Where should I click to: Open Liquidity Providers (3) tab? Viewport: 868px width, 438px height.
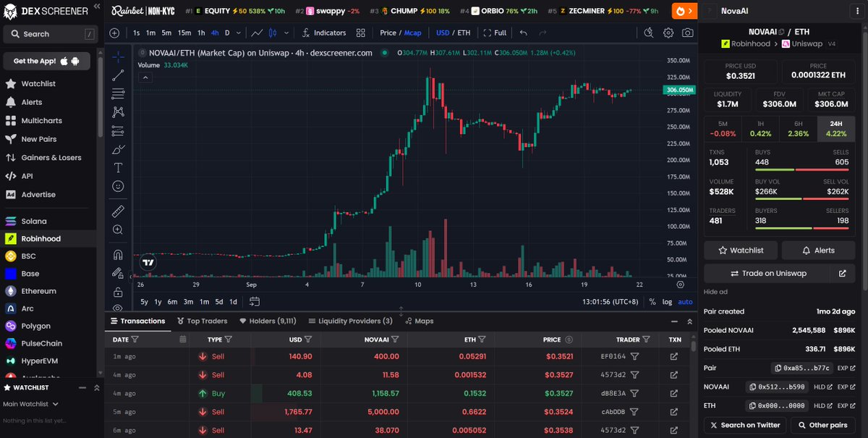pyautogui.click(x=350, y=321)
